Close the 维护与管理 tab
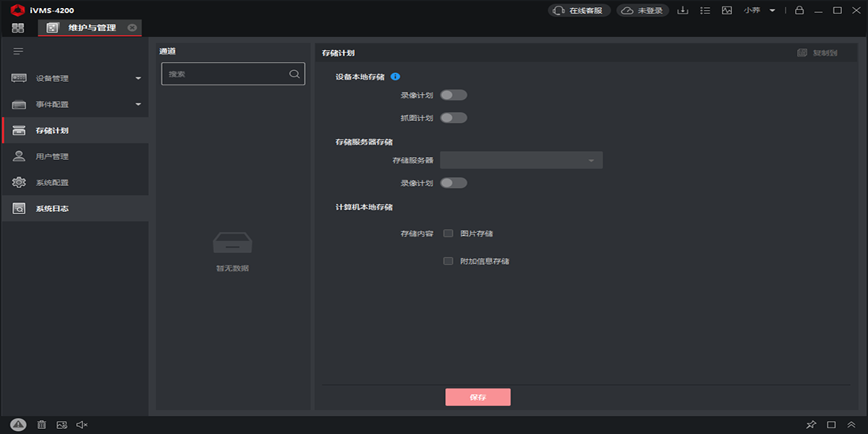Image resolution: width=868 pixels, height=434 pixels. pos(132,28)
